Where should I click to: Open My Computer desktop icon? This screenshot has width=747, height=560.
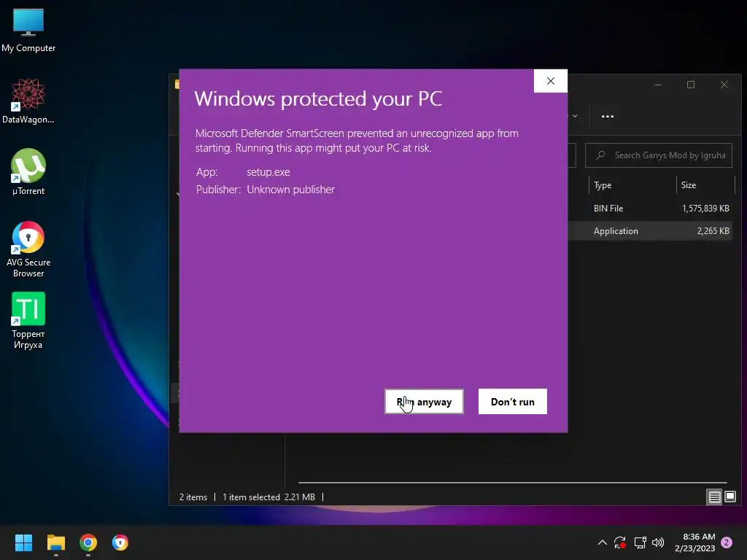(28, 31)
